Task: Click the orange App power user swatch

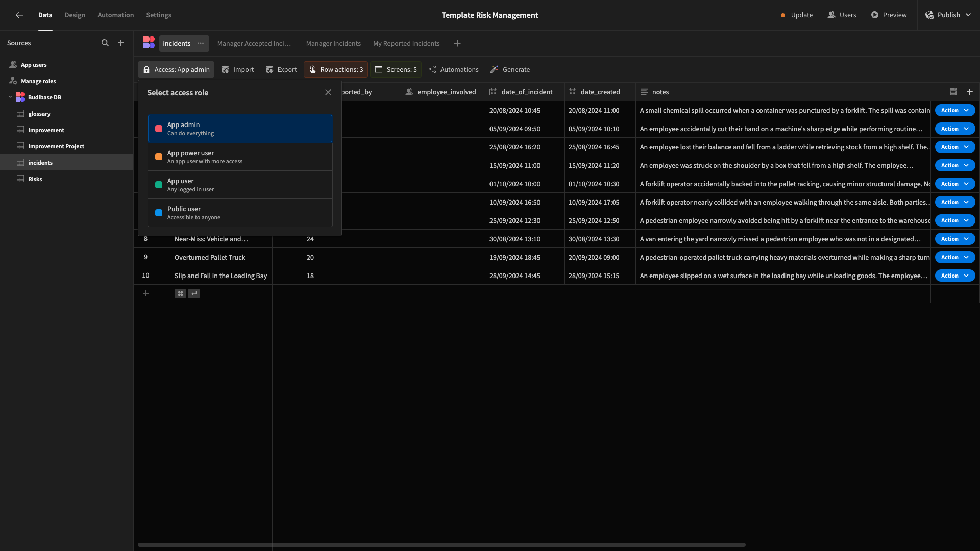Action: (x=159, y=157)
